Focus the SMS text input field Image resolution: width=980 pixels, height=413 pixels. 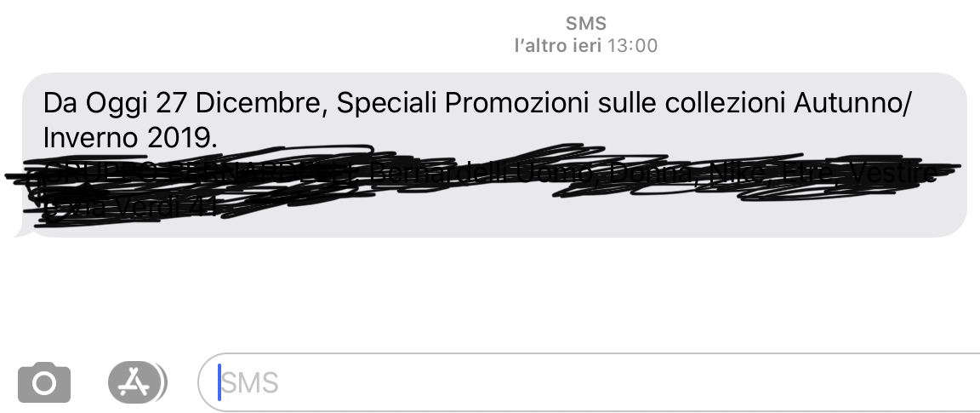tap(589, 382)
